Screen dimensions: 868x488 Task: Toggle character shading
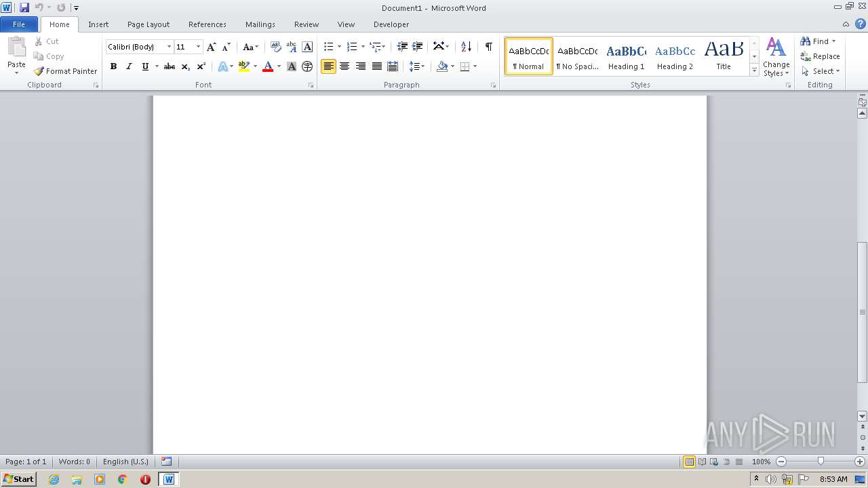coord(292,66)
